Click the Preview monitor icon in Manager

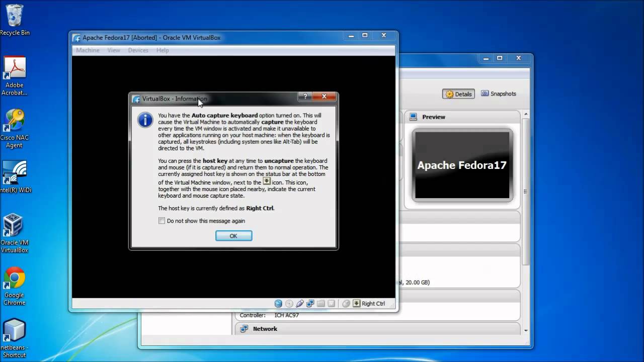click(x=414, y=117)
